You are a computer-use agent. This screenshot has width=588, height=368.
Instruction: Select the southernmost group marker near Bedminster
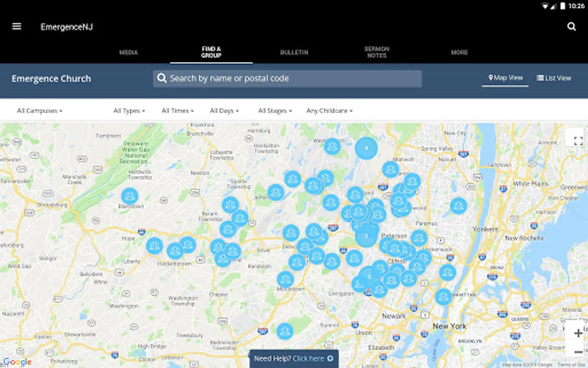point(285,331)
